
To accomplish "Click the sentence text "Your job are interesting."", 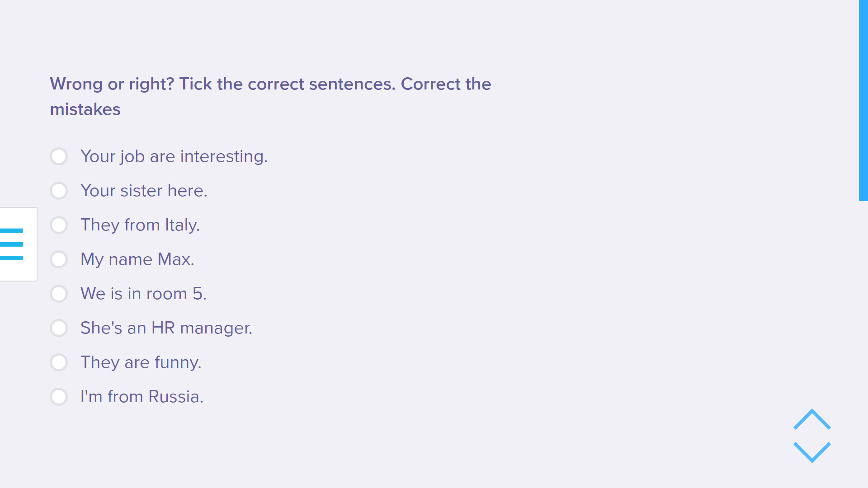I will [x=174, y=156].
